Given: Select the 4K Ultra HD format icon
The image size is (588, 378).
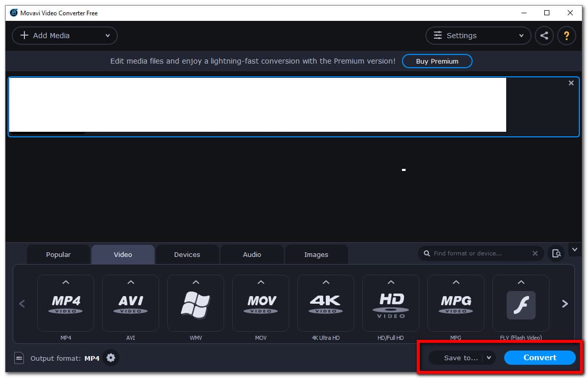Looking at the screenshot, I should pyautogui.click(x=325, y=304).
